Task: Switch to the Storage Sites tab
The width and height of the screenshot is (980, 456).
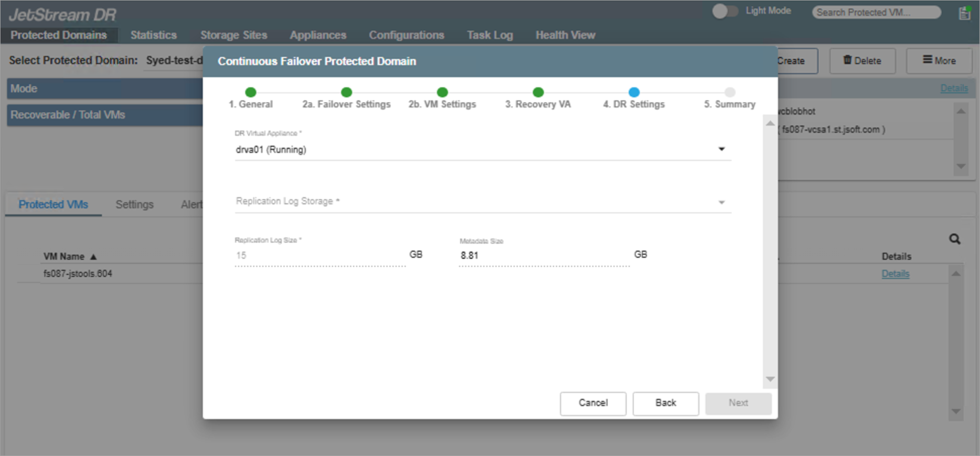Action: (233, 35)
